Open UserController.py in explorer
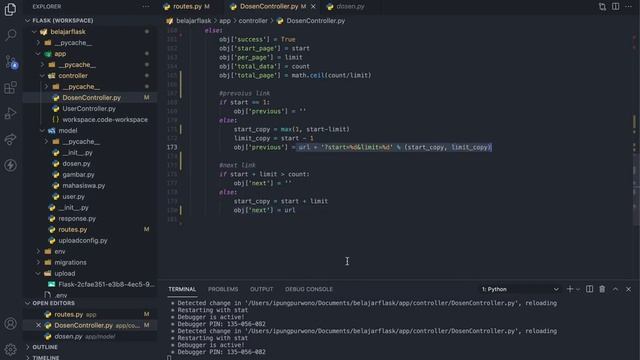 [89, 109]
